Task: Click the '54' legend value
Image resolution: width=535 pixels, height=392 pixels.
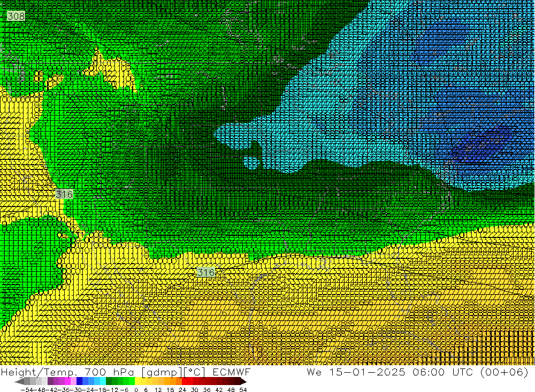Action: point(243,390)
